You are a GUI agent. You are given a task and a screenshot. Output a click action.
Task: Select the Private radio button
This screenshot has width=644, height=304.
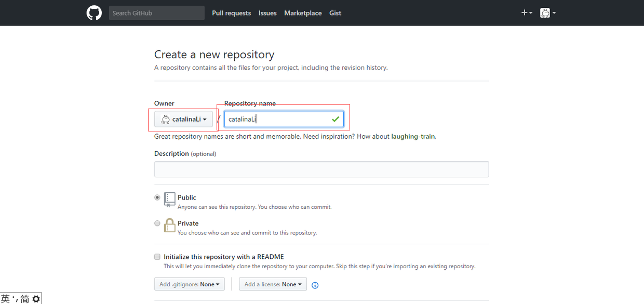(x=157, y=223)
